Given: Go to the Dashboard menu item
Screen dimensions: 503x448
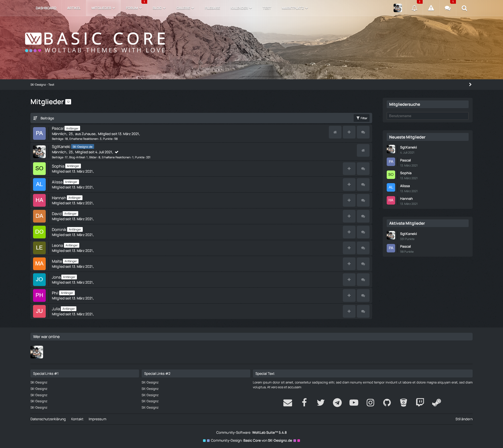Looking at the screenshot, I should 46,8.
